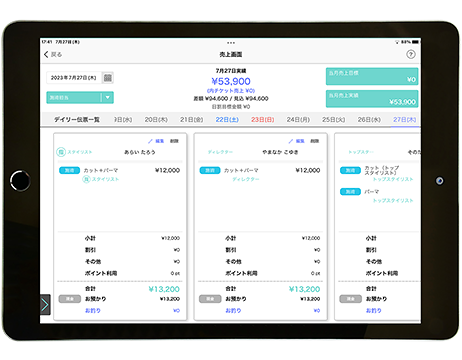Viewport: 462px width, 360px height.
Task: Open the teal staff filter dropdown arrow
Action: click(x=107, y=97)
